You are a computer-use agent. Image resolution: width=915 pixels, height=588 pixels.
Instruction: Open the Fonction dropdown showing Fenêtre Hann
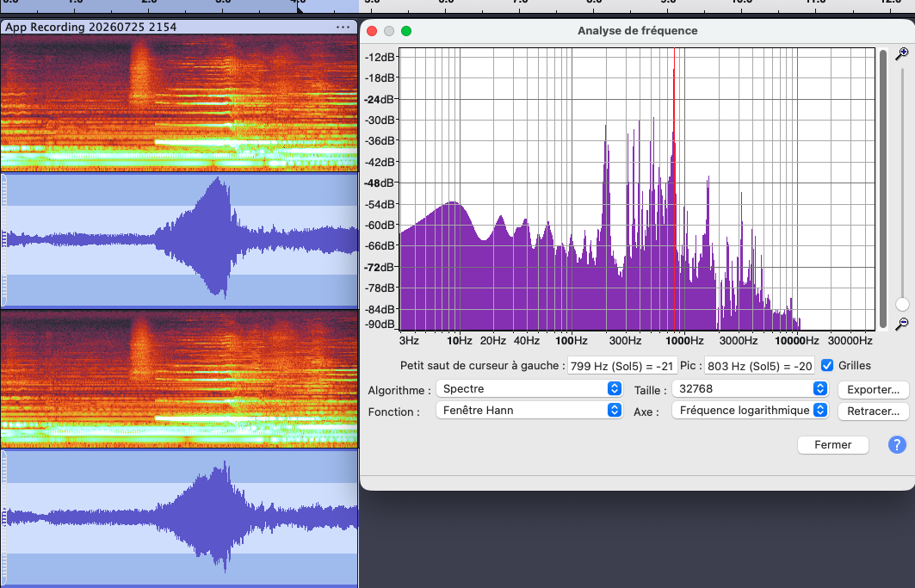click(x=529, y=411)
